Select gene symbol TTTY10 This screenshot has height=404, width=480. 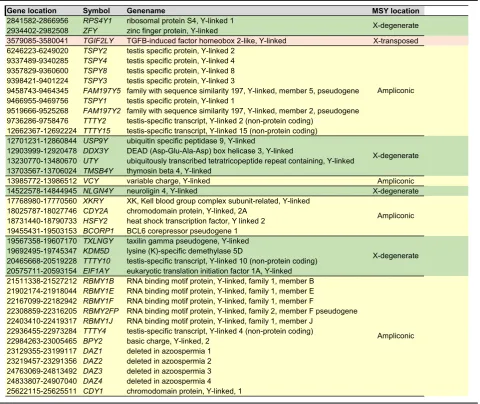pyautogui.click(x=97, y=261)
